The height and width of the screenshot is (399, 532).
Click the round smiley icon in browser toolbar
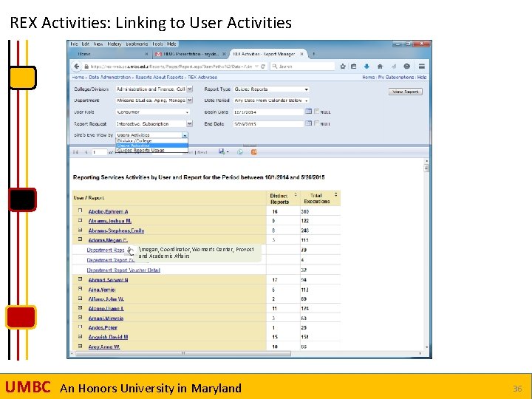coord(407,66)
